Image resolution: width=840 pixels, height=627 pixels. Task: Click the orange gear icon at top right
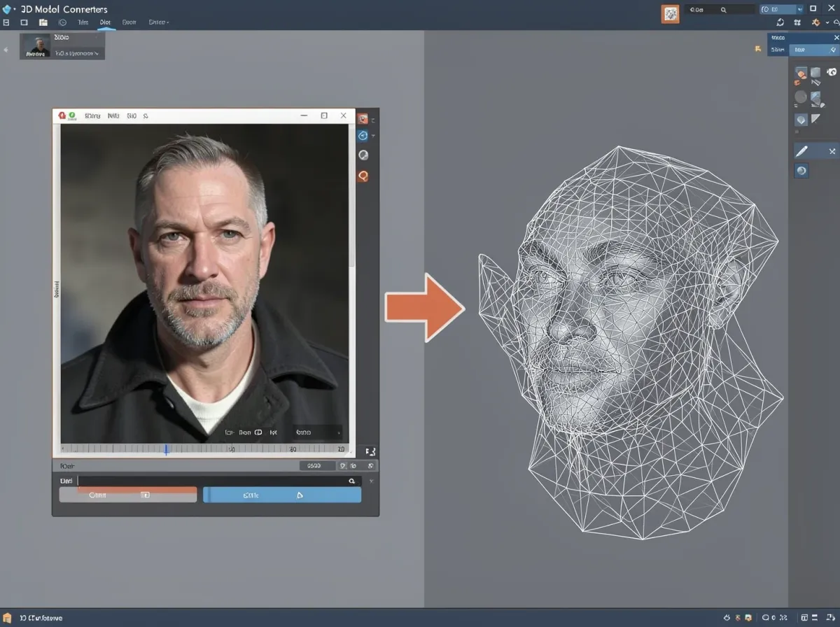tap(816, 23)
